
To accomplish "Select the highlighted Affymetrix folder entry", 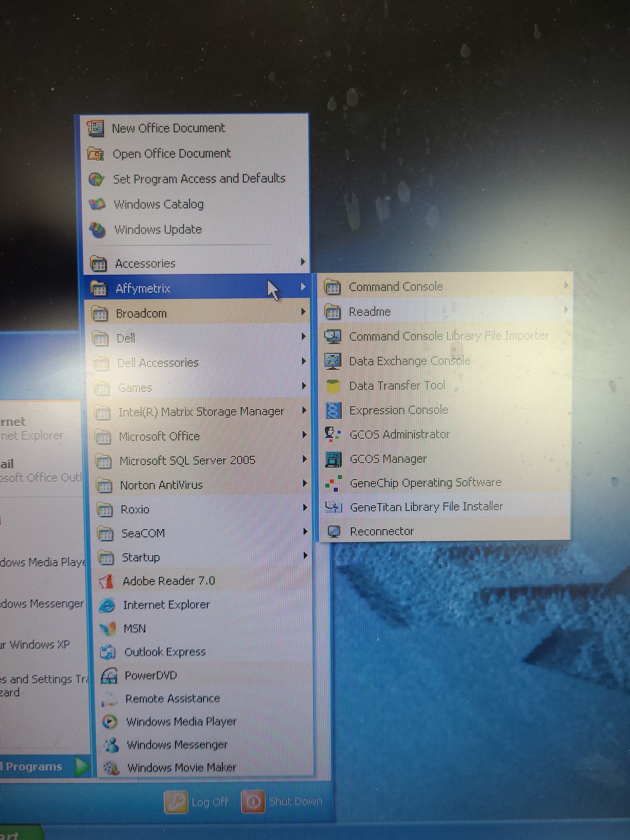I will coord(196,288).
